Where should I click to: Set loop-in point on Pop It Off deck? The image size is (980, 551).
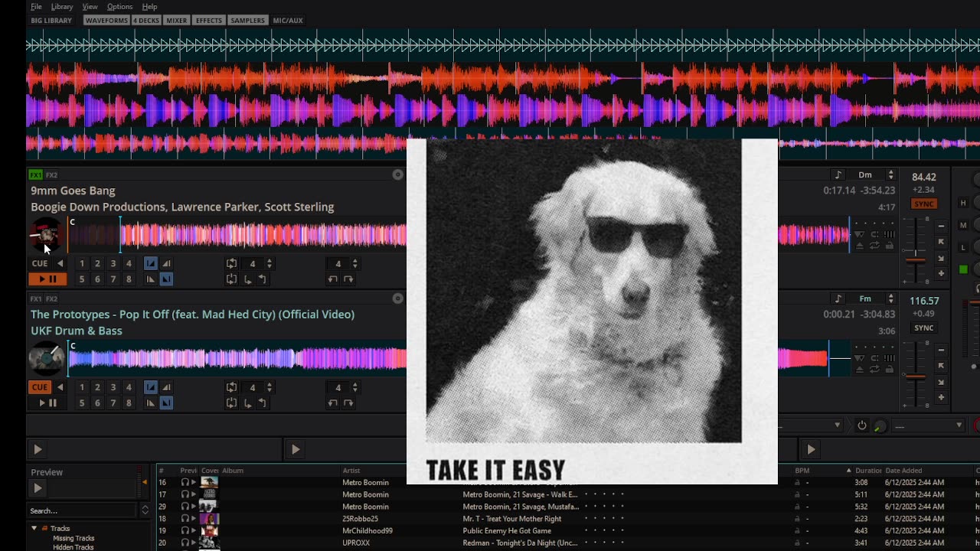coord(247,403)
